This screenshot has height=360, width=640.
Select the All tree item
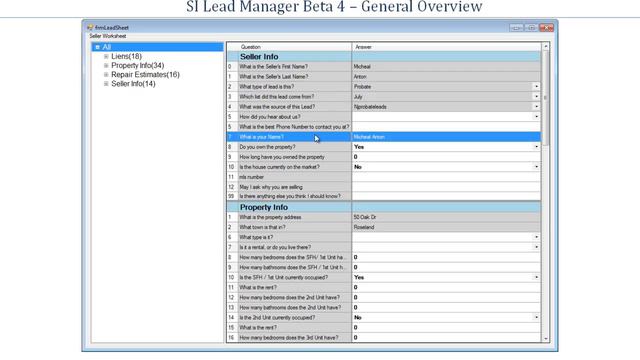107,47
